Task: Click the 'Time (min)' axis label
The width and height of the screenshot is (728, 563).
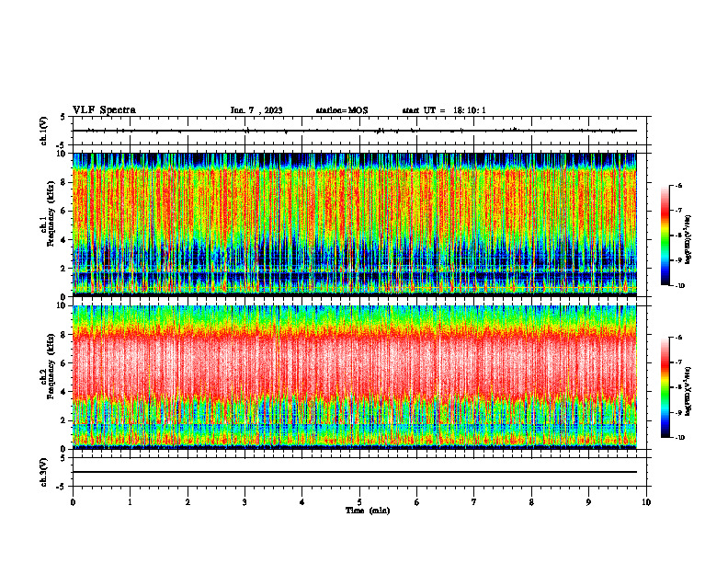Action: (368, 511)
